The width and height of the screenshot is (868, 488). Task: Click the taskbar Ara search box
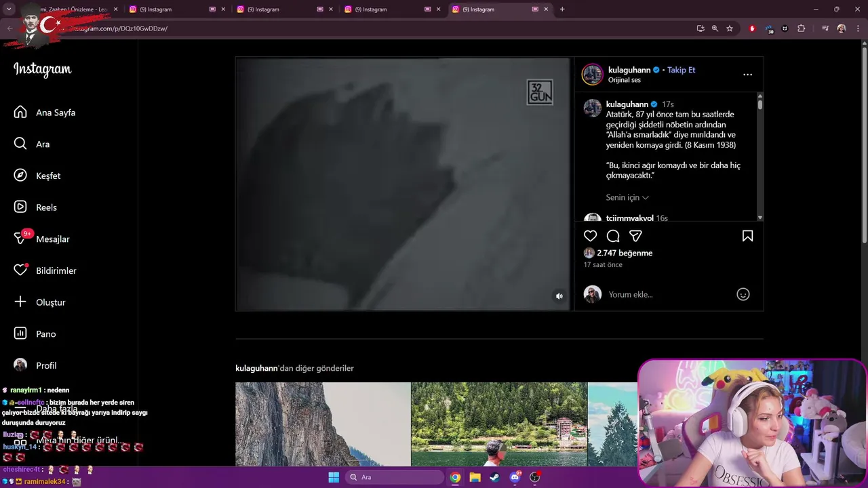(x=395, y=477)
